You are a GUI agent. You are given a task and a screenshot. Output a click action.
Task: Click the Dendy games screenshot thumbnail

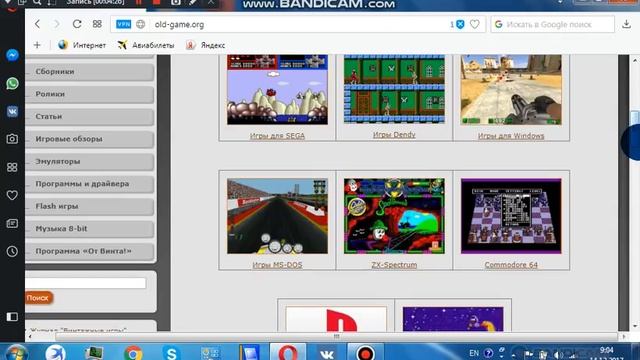(x=394, y=89)
